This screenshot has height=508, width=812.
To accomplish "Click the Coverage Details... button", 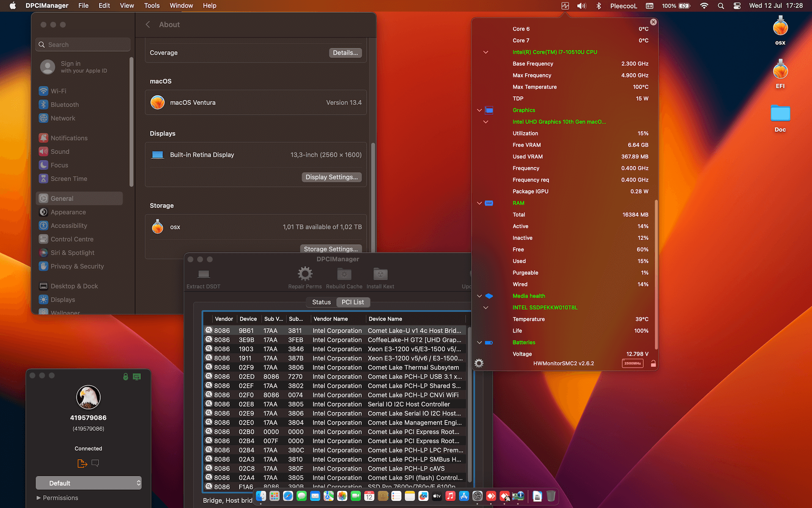I will pos(345,53).
